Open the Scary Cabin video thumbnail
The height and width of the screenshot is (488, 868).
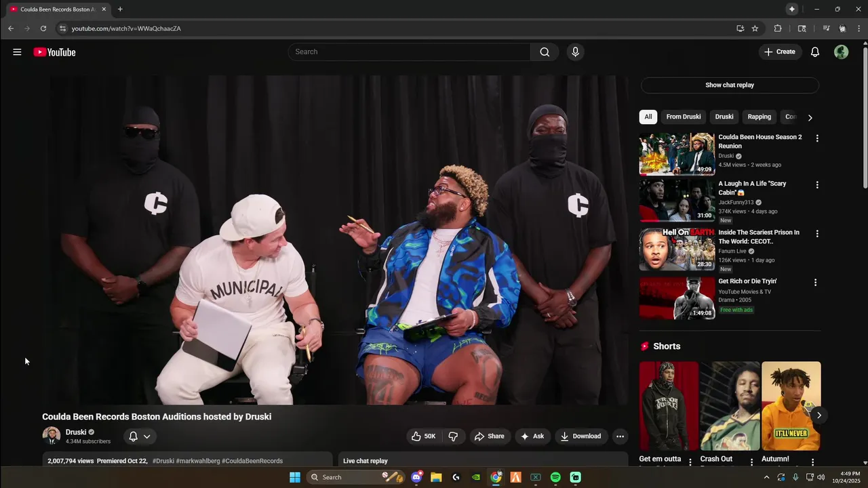click(677, 201)
